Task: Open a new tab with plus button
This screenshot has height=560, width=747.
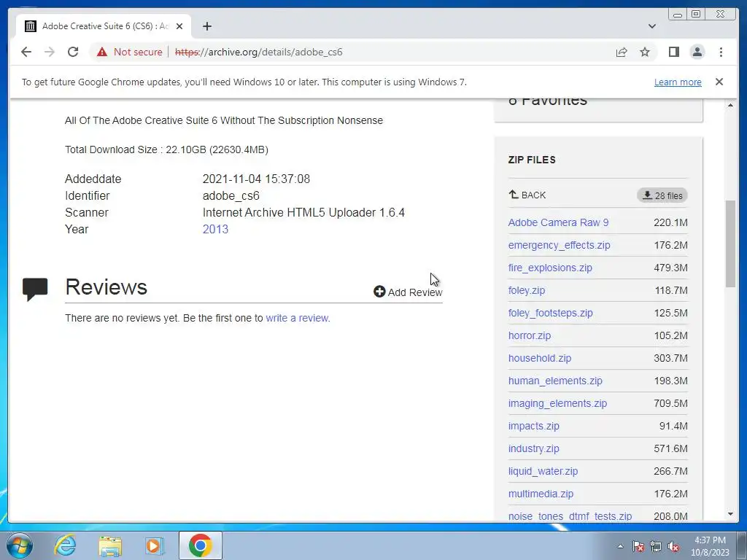Action: [206, 26]
